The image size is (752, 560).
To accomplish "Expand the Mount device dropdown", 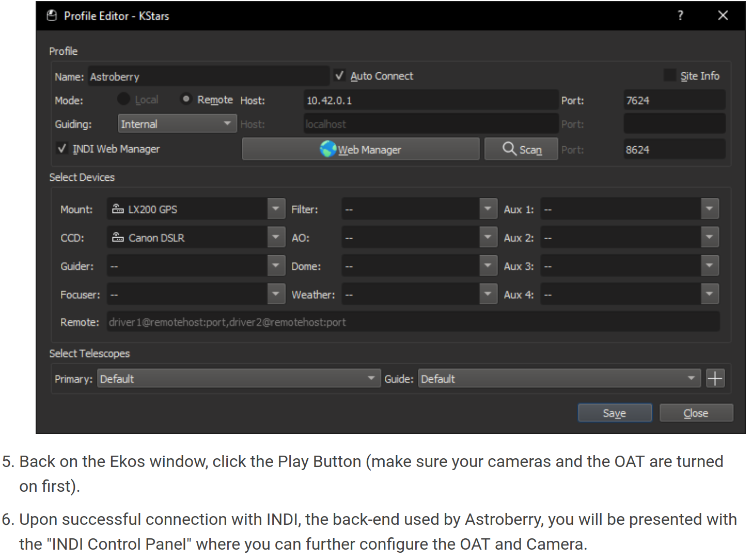I will [276, 209].
